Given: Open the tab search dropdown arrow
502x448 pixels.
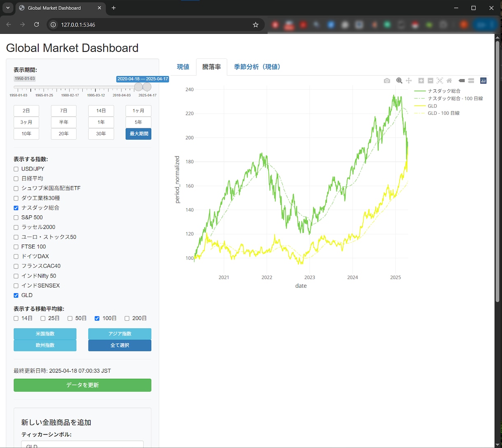Looking at the screenshot, I should click(x=8, y=8).
